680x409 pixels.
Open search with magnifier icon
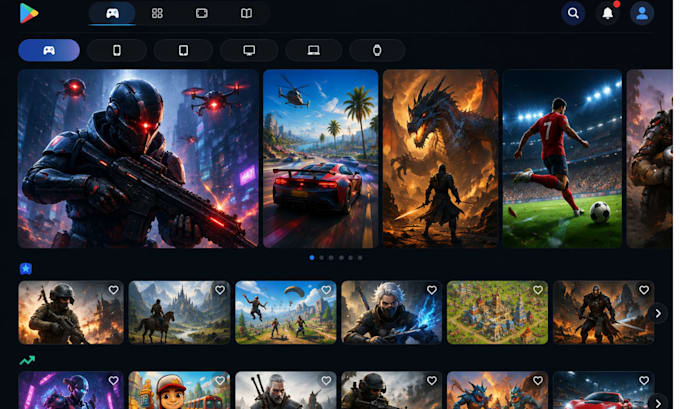(x=573, y=13)
